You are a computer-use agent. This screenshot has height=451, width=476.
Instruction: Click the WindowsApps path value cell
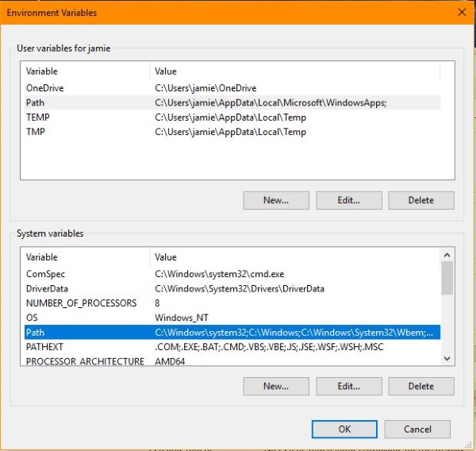(x=271, y=102)
